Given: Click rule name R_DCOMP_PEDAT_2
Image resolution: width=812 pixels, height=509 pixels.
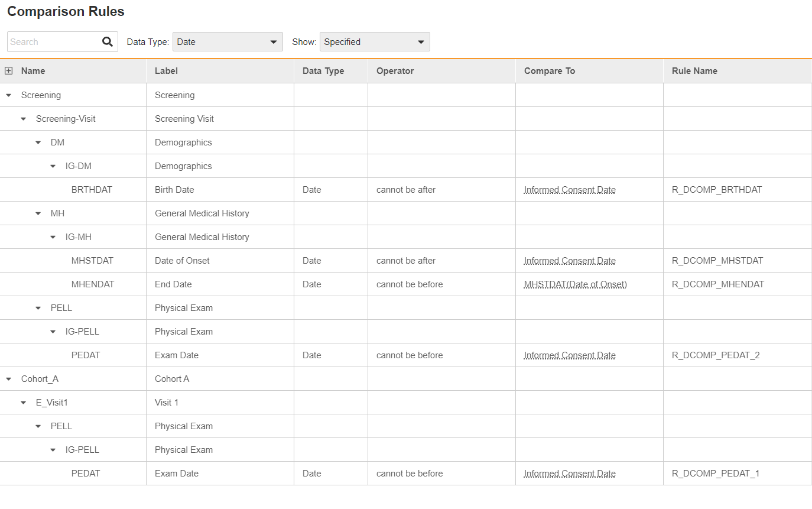Looking at the screenshot, I should coord(716,355).
